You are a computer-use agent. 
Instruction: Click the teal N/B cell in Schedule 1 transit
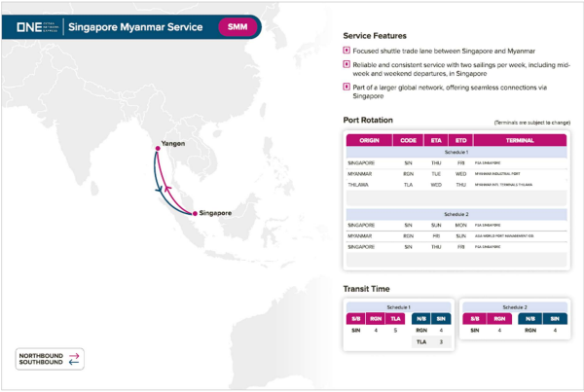[421, 317]
